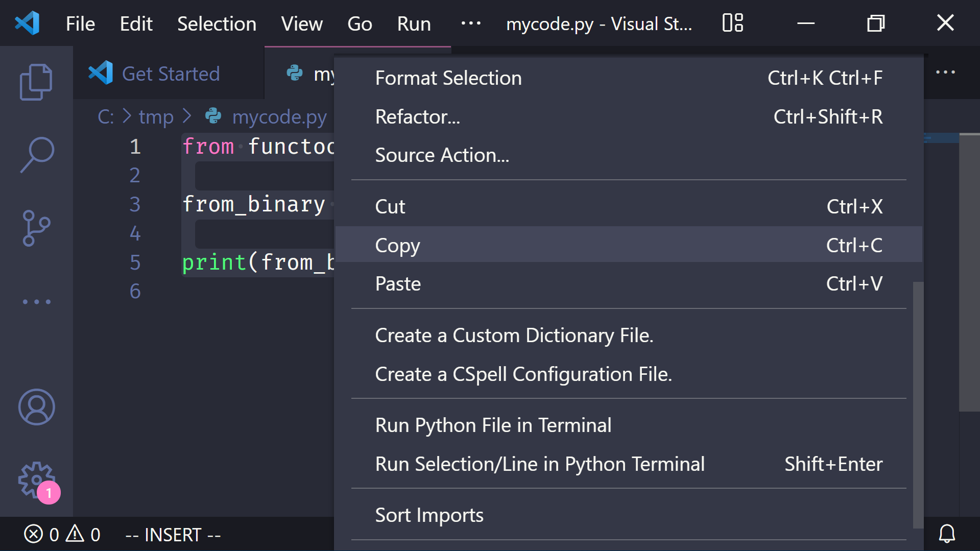Open the Source Control view

tap(36, 228)
